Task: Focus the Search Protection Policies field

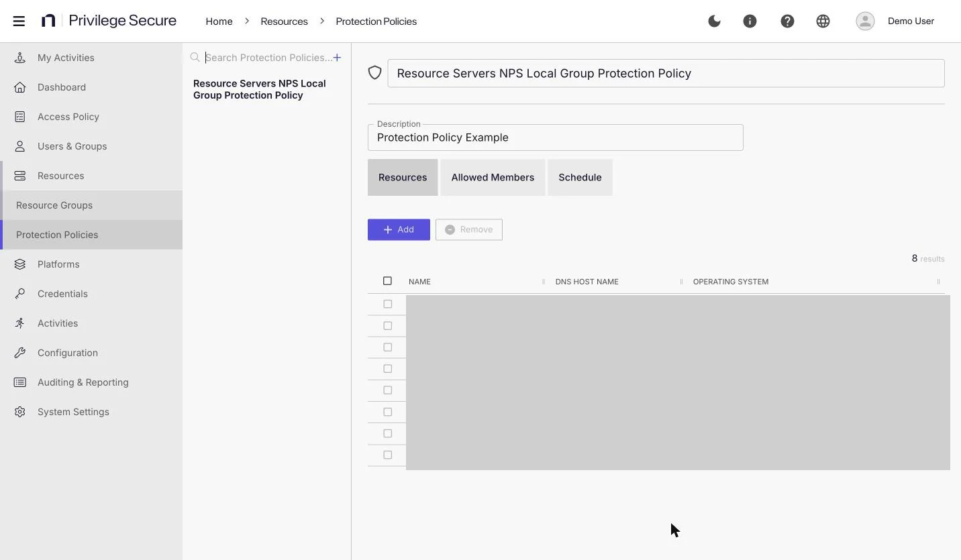Action: coord(268,58)
